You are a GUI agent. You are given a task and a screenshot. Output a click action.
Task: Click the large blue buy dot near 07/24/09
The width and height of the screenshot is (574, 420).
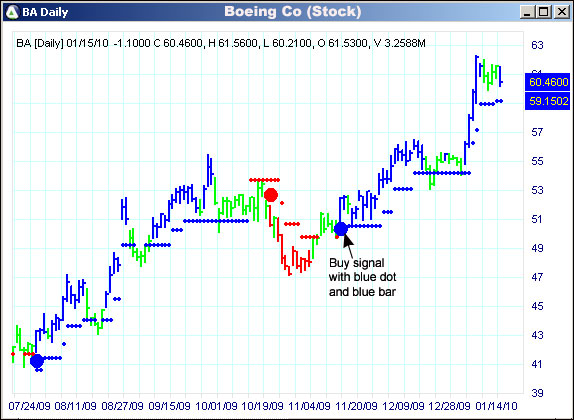tap(37, 361)
